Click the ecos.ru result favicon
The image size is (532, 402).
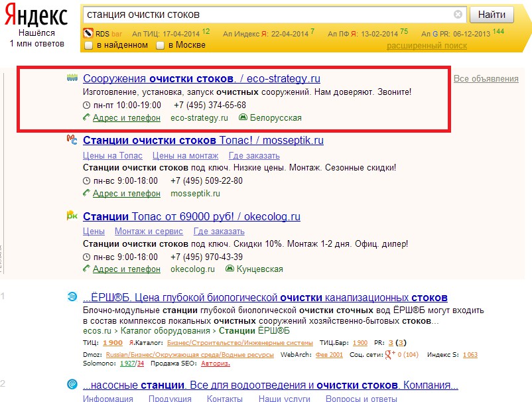tap(72, 297)
